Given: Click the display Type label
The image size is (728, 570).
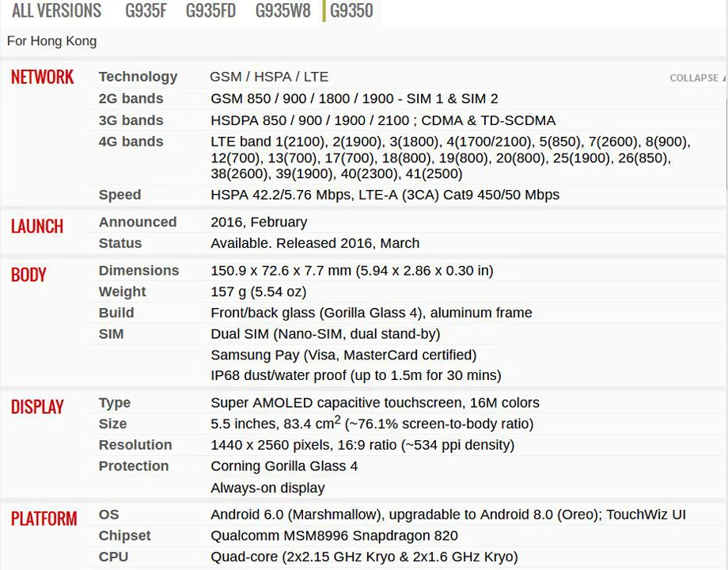Looking at the screenshot, I should 114,403.
